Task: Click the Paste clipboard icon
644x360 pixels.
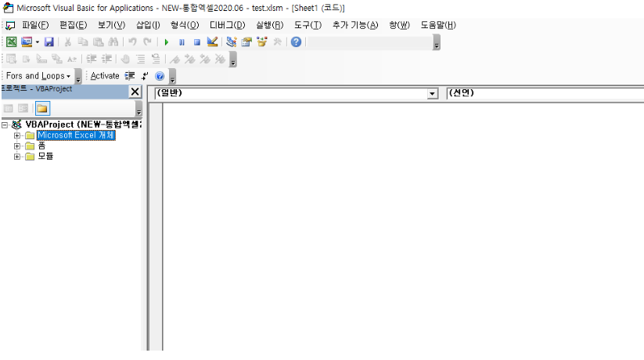Action: 98,42
